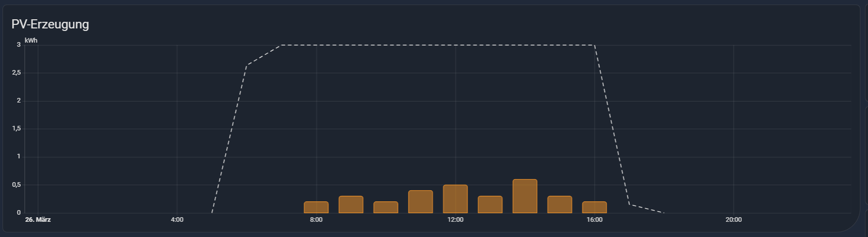This screenshot has height=237, width=868.
Task: Click the 4:00 axis label
Action: click(177, 220)
